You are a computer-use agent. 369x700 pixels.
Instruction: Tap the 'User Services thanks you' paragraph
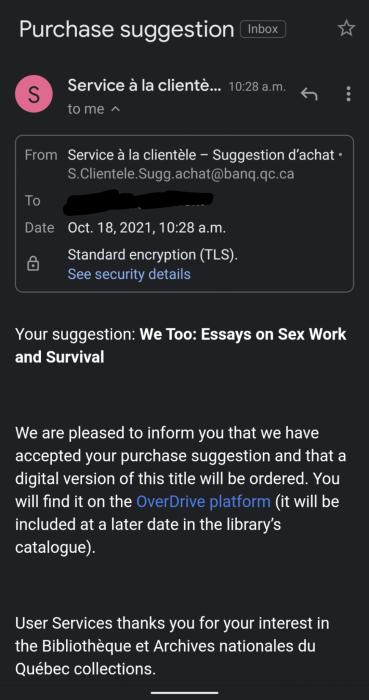coord(172,646)
